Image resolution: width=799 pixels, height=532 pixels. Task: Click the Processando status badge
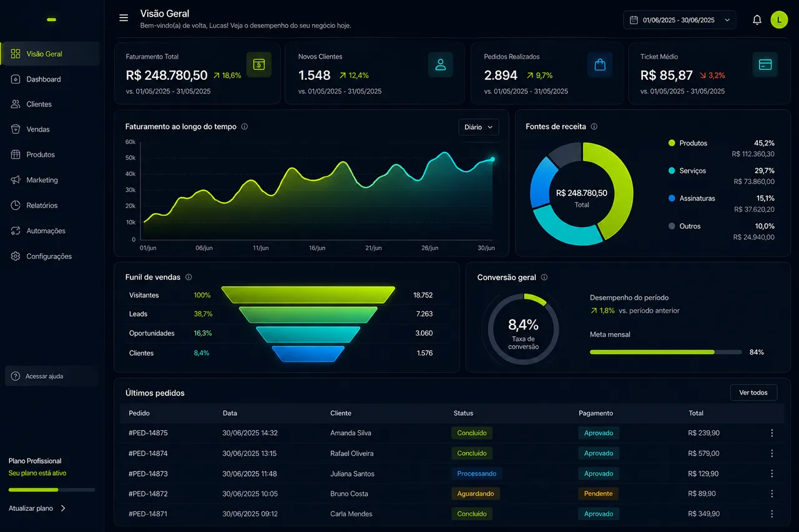pyautogui.click(x=477, y=473)
